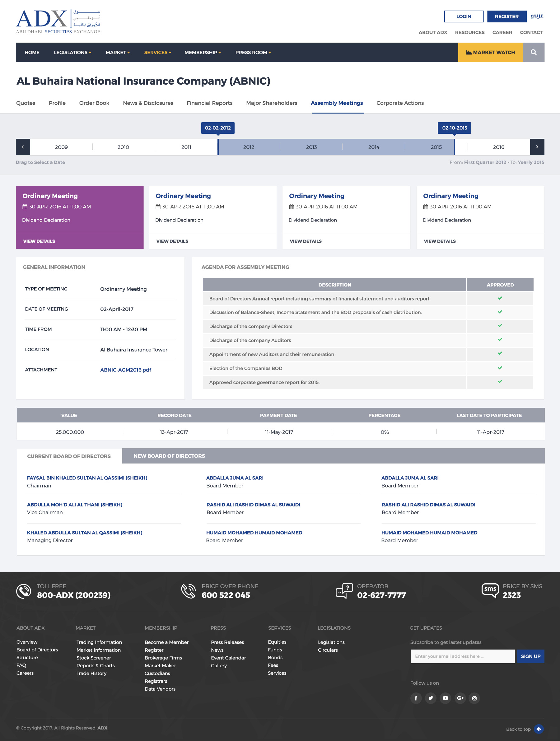Click the email address input field
Screen dimensions: 560x741
pyautogui.click(x=462, y=656)
